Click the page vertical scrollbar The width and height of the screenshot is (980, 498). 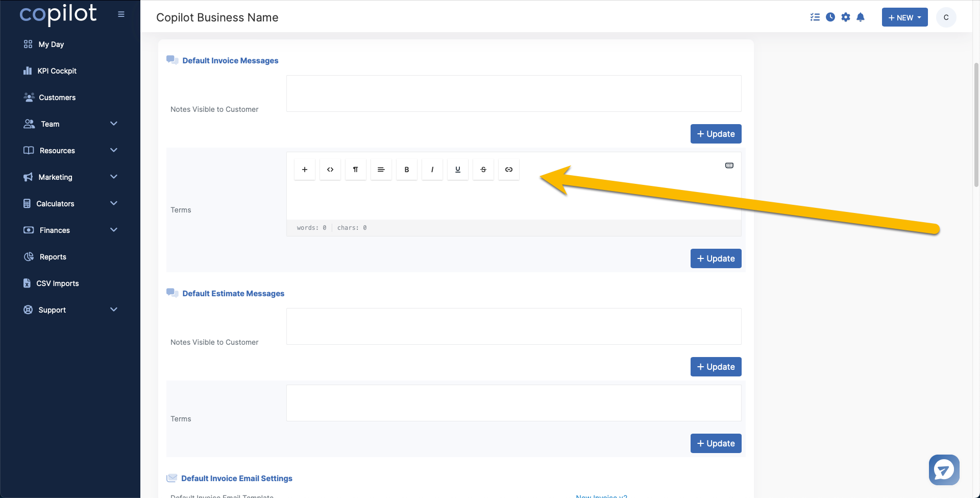976,125
